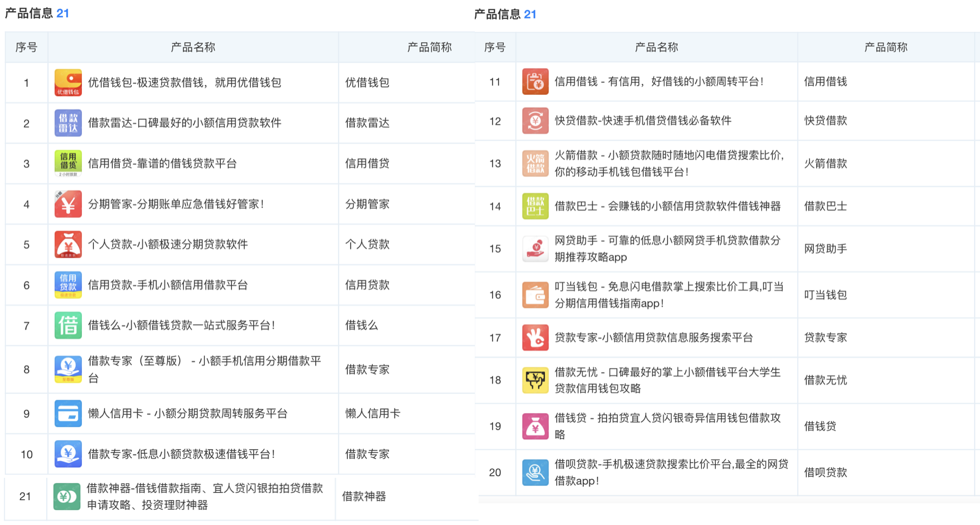Click the 借款巴士 green app icon
This screenshot has width=980, height=525.
[x=535, y=206]
